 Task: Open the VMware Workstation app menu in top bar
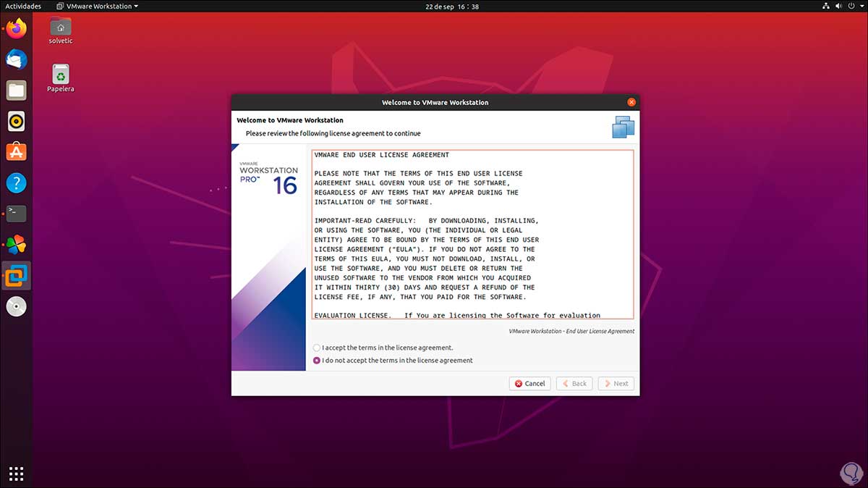pyautogui.click(x=97, y=7)
